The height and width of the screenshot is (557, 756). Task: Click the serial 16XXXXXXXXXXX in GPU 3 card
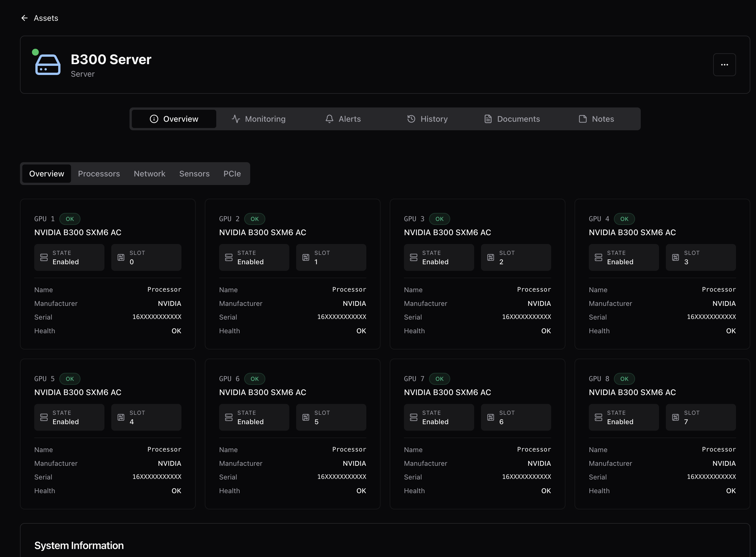pos(526,317)
